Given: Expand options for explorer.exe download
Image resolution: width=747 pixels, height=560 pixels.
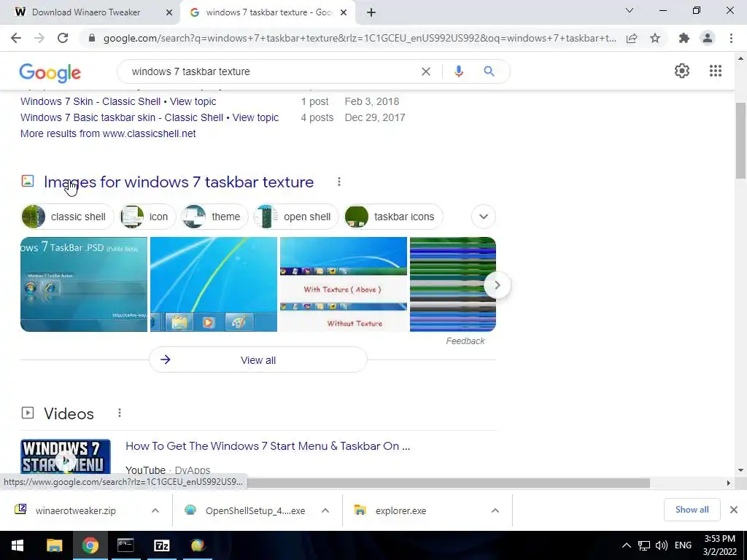Looking at the screenshot, I should point(495,510).
